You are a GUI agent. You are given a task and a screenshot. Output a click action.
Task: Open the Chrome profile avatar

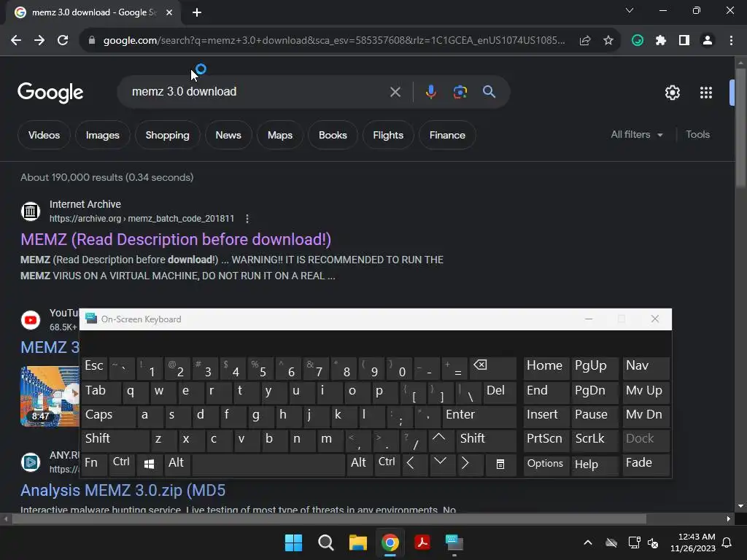tap(708, 41)
